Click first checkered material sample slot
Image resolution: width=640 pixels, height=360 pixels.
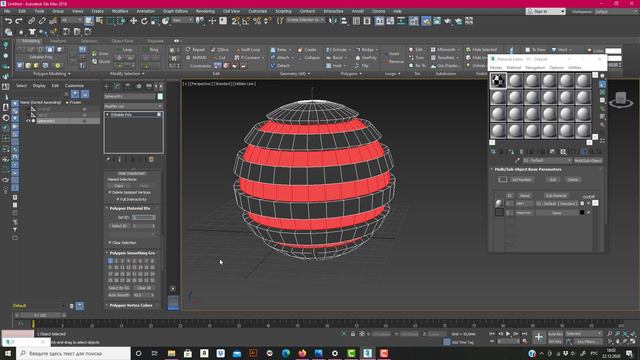[498, 81]
